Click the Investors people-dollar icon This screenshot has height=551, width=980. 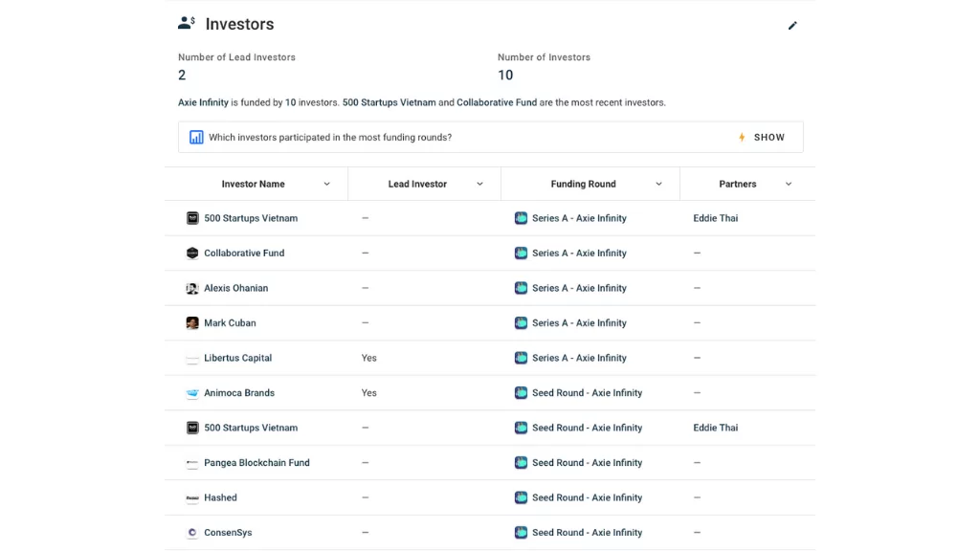click(x=187, y=23)
